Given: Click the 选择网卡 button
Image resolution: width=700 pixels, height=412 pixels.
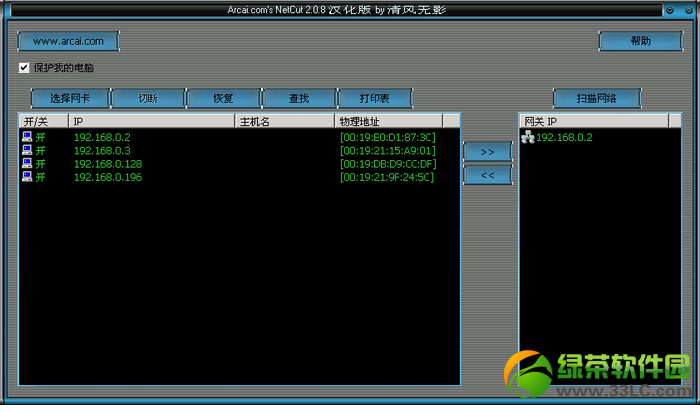Looking at the screenshot, I should (x=70, y=98).
